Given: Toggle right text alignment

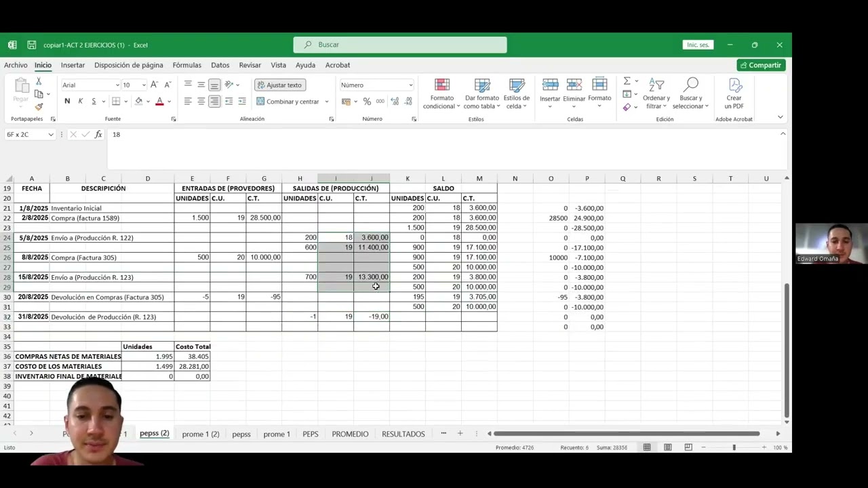Looking at the screenshot, I should [214, 101].
